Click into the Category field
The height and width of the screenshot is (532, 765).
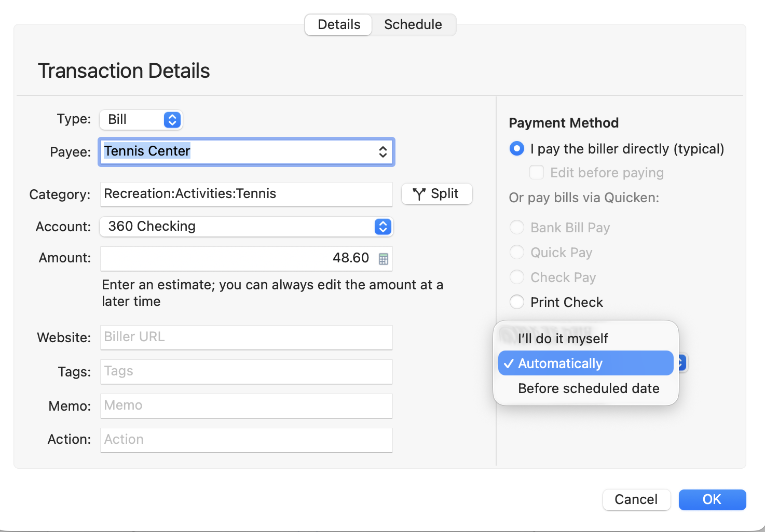246,194
